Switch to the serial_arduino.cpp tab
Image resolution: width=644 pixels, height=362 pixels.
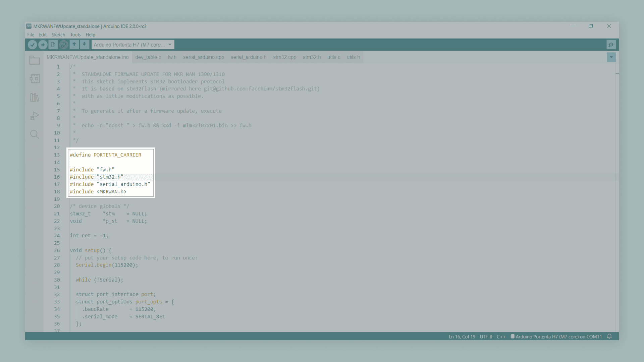[x=203, y=57]
